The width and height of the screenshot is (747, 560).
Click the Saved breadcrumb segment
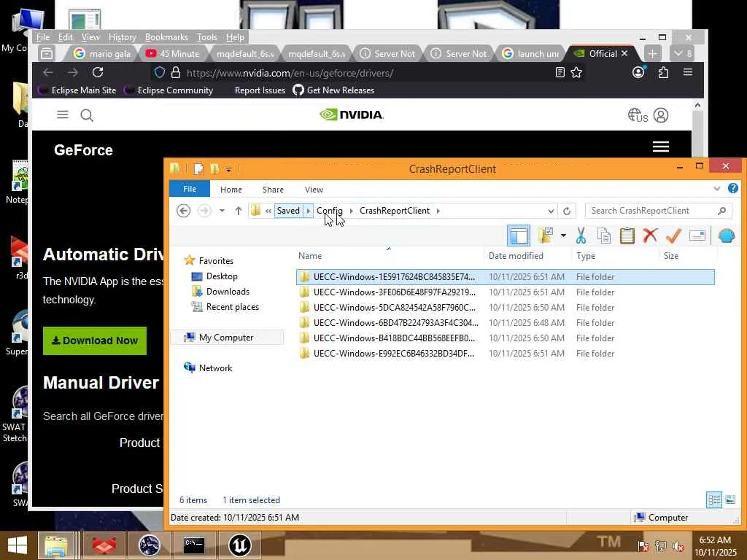tap(288, 211)
